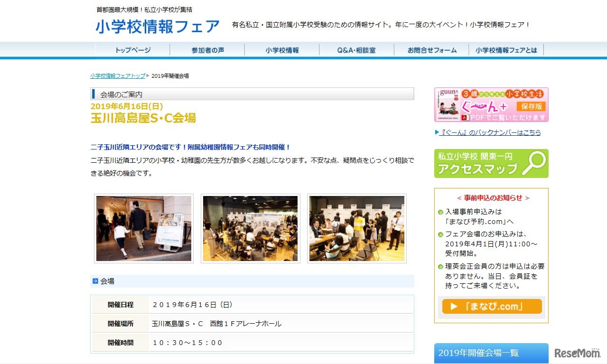
Task: Click the 開催場所 table label
Action: [x=121, y=324]
